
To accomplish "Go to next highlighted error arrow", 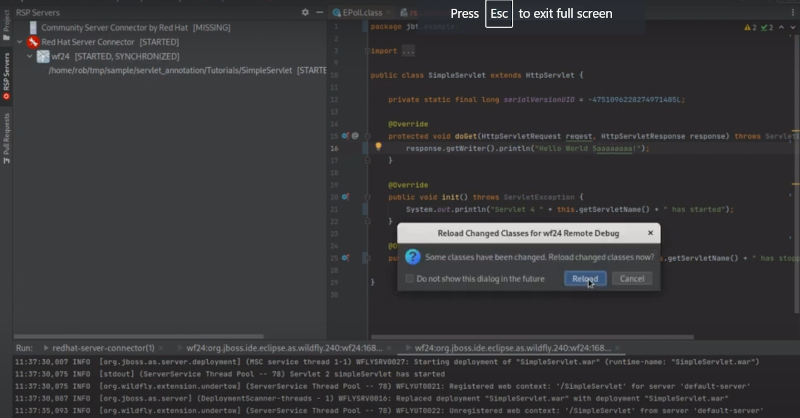I will click(x=793, y=28).
